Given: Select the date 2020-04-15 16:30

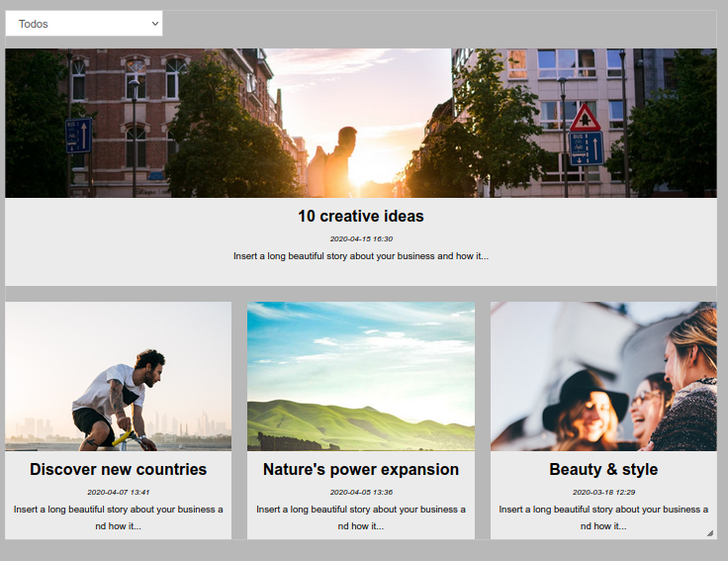Looking at the screenshot, I should tap(361, 238).
